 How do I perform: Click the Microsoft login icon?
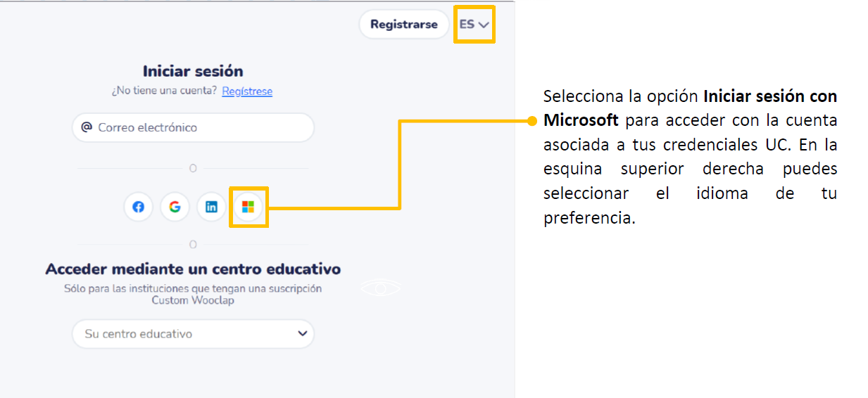[x=248, y=207]
